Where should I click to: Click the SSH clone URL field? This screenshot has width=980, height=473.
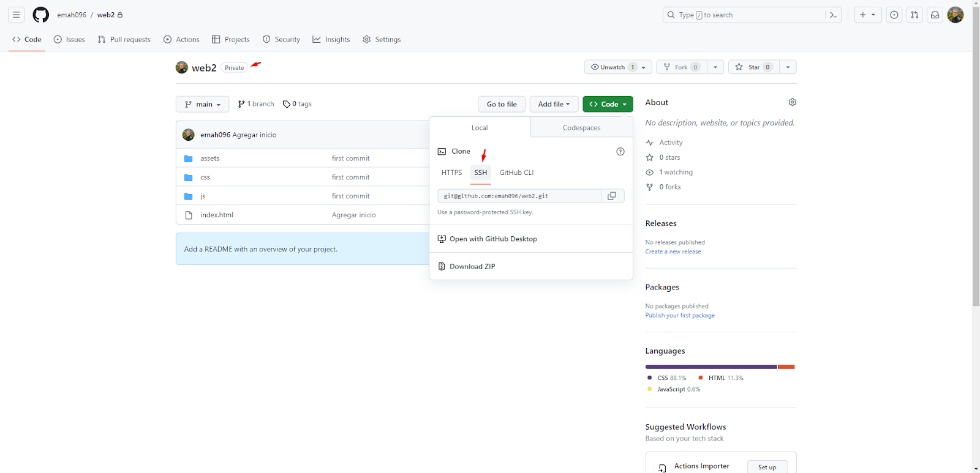[519, 196]
